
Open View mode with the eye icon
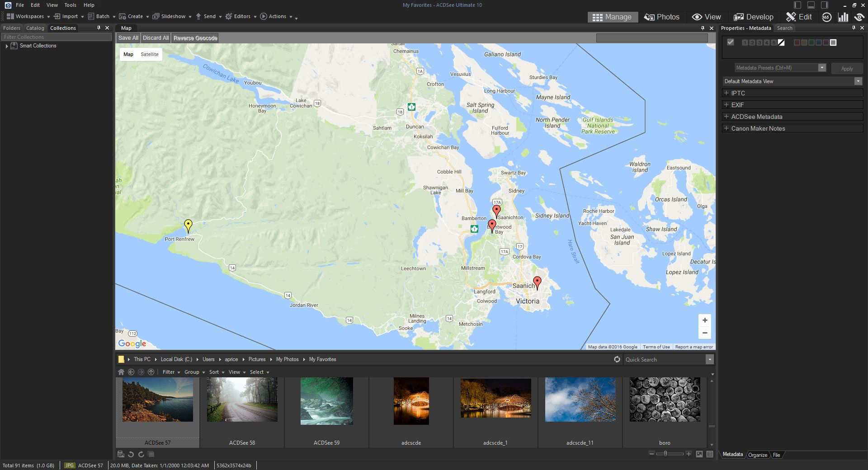click(706, 17)
